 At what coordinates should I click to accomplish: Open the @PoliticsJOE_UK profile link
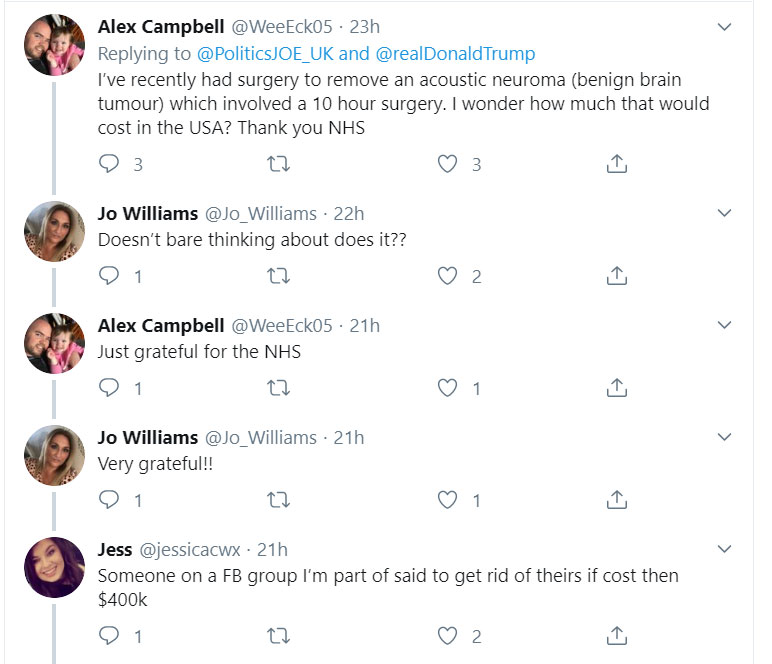pos(256,54)
